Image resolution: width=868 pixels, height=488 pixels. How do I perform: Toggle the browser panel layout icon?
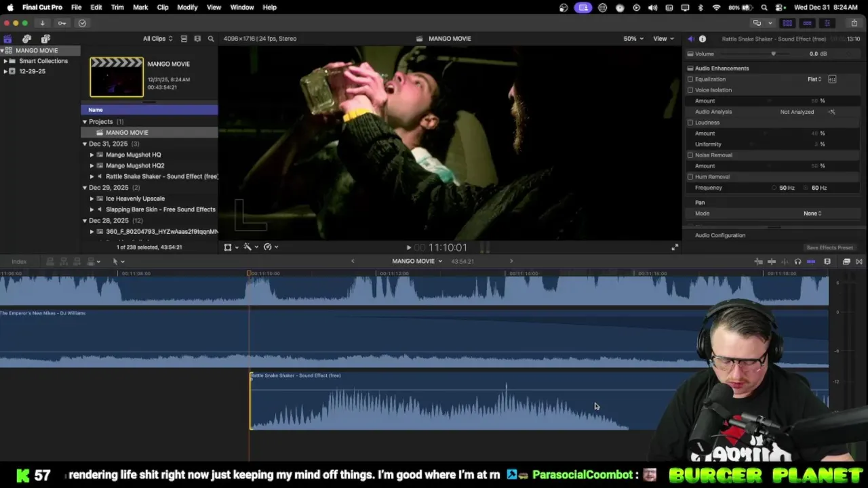pos(787,23)
